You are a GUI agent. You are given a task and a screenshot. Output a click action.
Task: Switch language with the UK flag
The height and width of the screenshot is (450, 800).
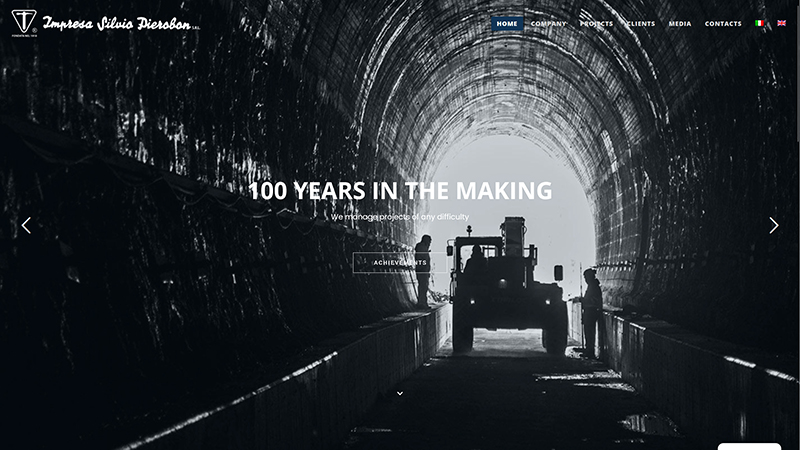click(x=781, y=23)
